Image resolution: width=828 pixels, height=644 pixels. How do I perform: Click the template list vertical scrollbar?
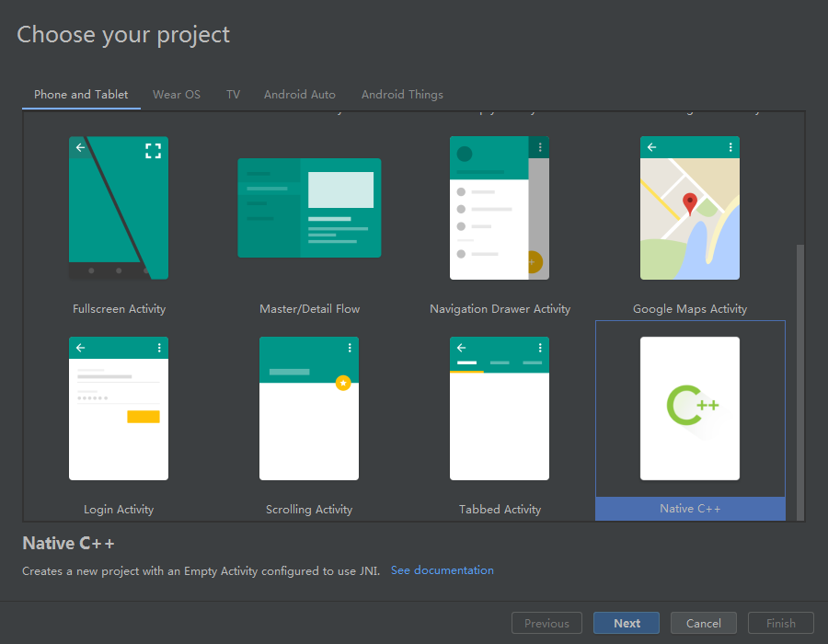[800, 382]
